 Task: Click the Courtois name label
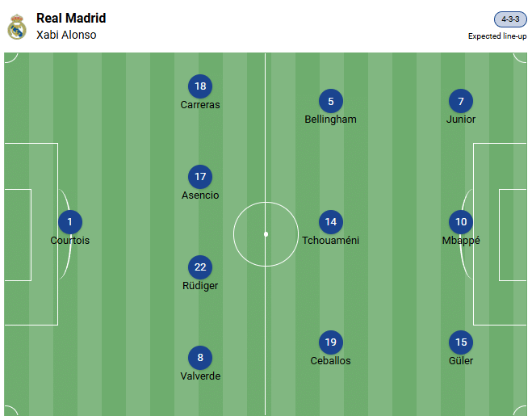click(70, 241)
